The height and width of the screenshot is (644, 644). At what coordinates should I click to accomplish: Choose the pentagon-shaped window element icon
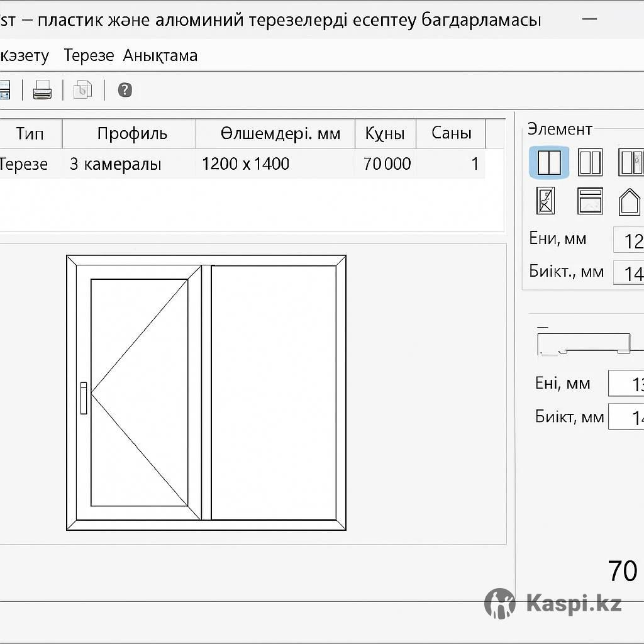tap(629, 201)
